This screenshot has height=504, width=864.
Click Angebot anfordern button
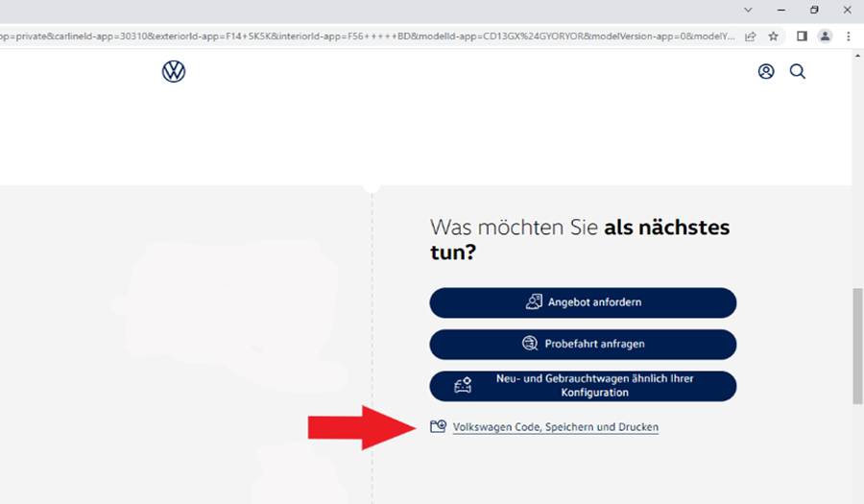(583, 302)
